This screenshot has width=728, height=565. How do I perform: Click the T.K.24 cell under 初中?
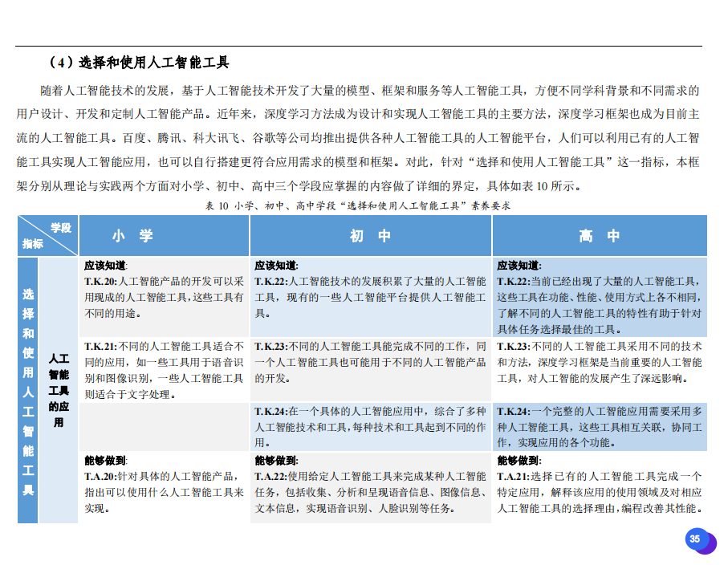[x=370, y=427]
